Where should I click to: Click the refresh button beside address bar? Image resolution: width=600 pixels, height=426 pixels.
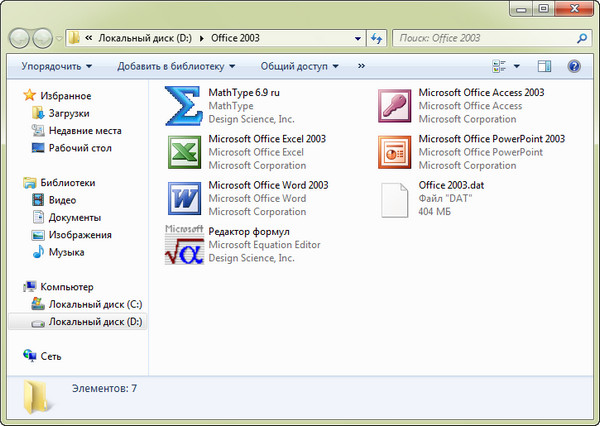[x=377, y=38]
